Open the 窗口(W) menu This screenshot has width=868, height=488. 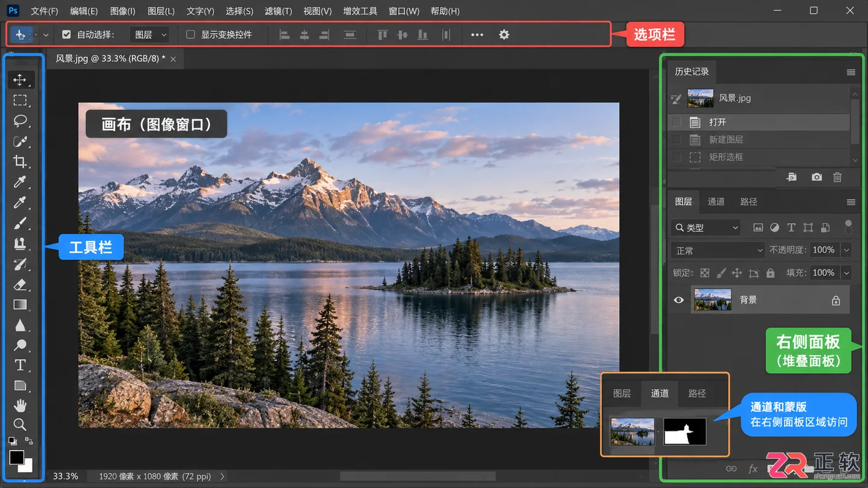point(404,11)
